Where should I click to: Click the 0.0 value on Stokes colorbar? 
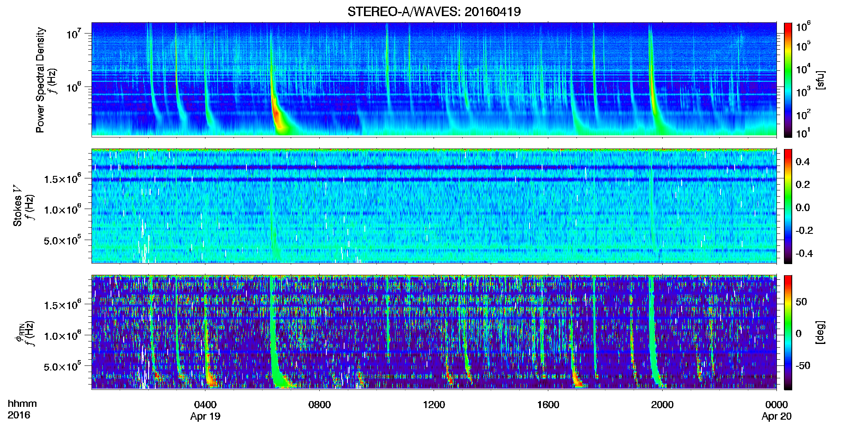[803, 208]
